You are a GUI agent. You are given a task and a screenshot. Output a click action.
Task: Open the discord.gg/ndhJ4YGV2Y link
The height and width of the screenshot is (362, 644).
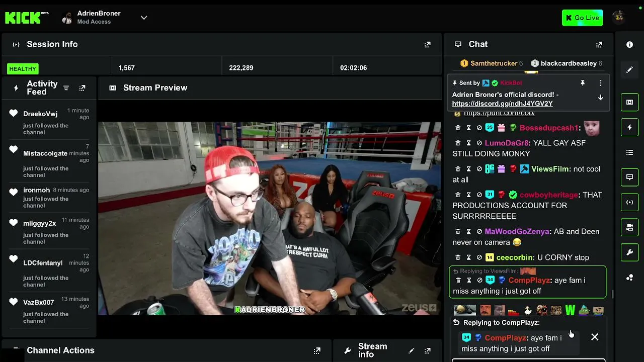[502, 104]
